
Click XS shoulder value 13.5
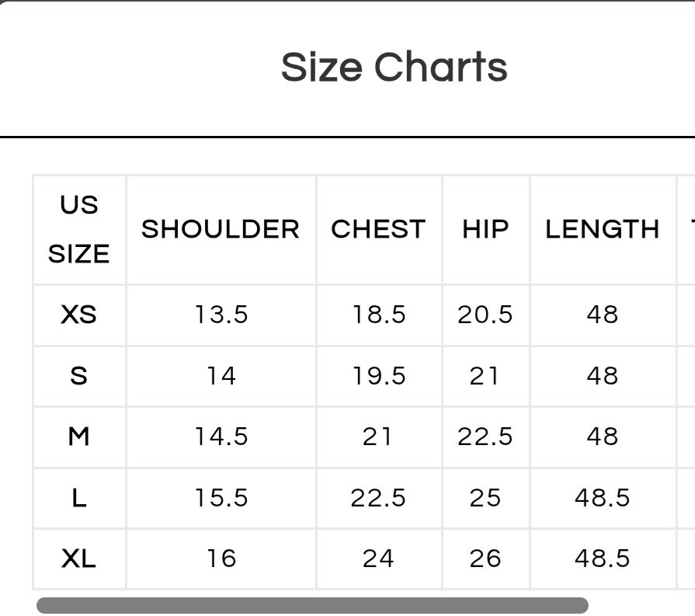(221, 315)
